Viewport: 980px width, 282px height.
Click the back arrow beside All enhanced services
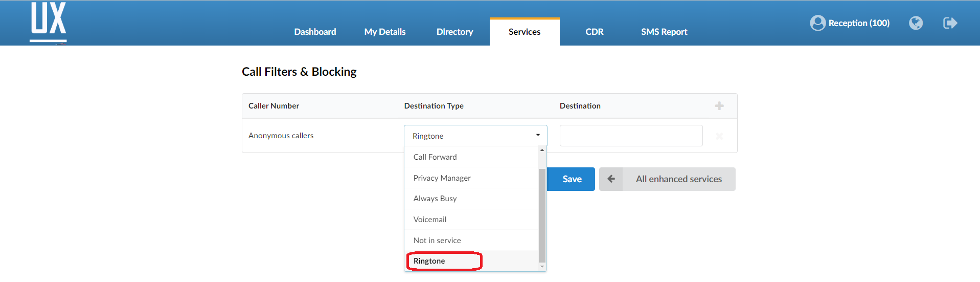[611, 179]
